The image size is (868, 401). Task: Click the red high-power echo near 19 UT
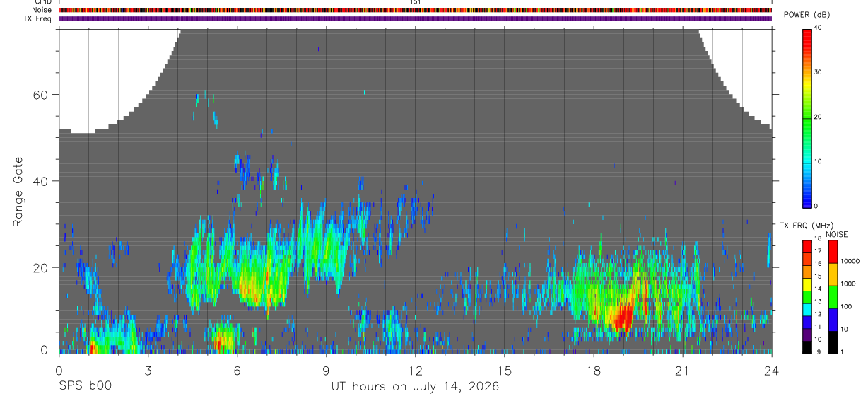(622, 318)
